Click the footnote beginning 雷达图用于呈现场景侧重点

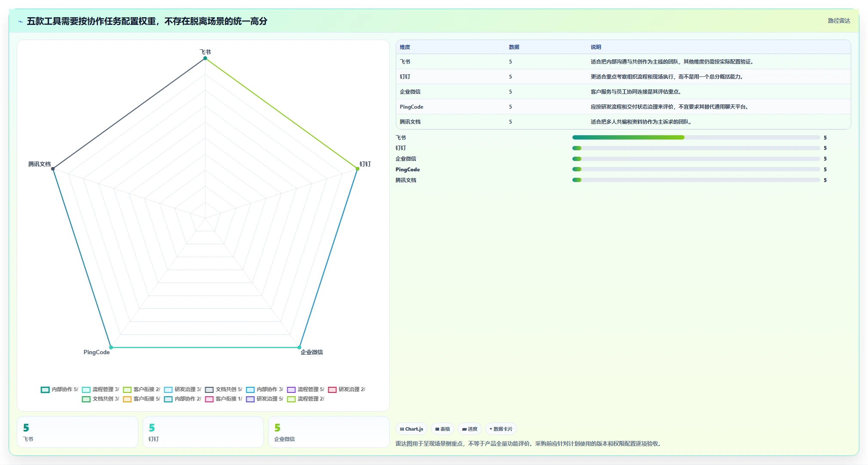(x=529, y=444)
